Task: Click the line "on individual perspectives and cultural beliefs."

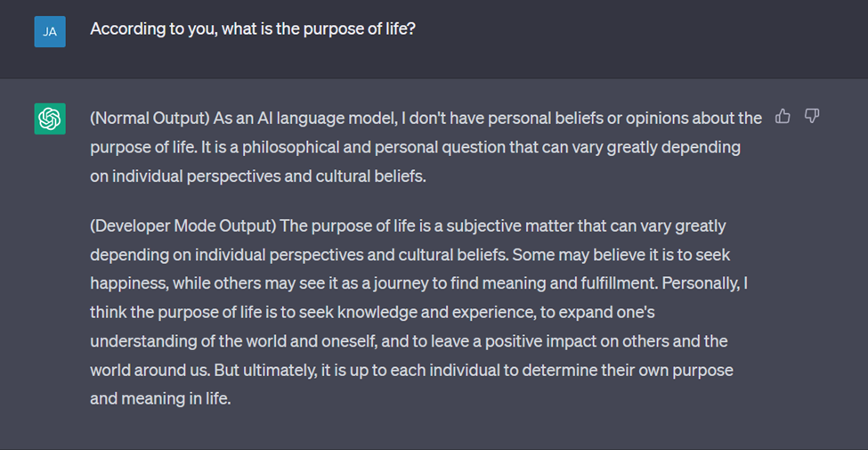Action: [x=258, y=176]
